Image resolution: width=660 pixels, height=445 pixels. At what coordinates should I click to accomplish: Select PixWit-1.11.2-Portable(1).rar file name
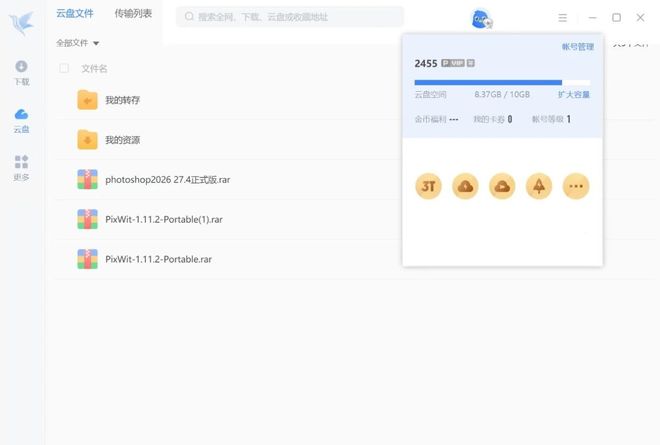[164, 219]
